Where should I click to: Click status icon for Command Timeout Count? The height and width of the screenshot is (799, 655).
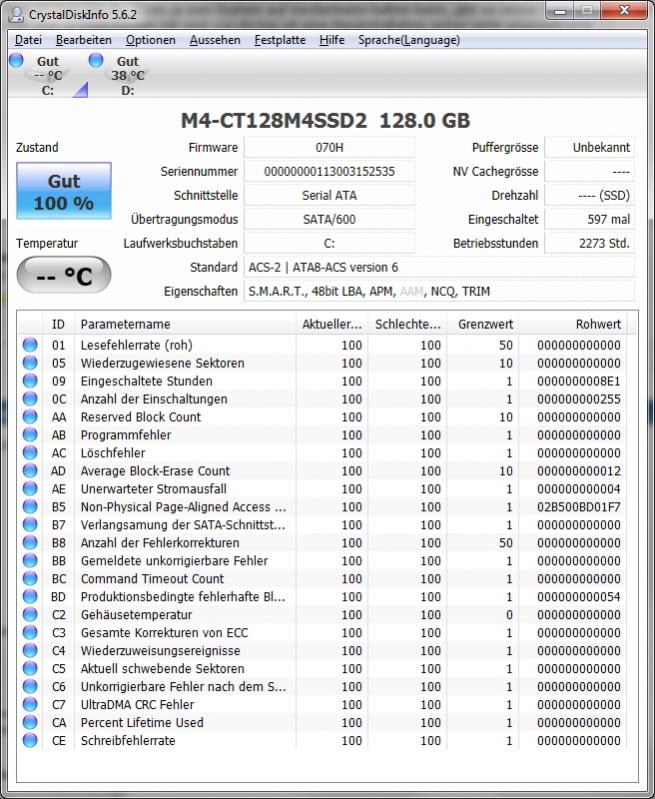[x=30, y=579]
